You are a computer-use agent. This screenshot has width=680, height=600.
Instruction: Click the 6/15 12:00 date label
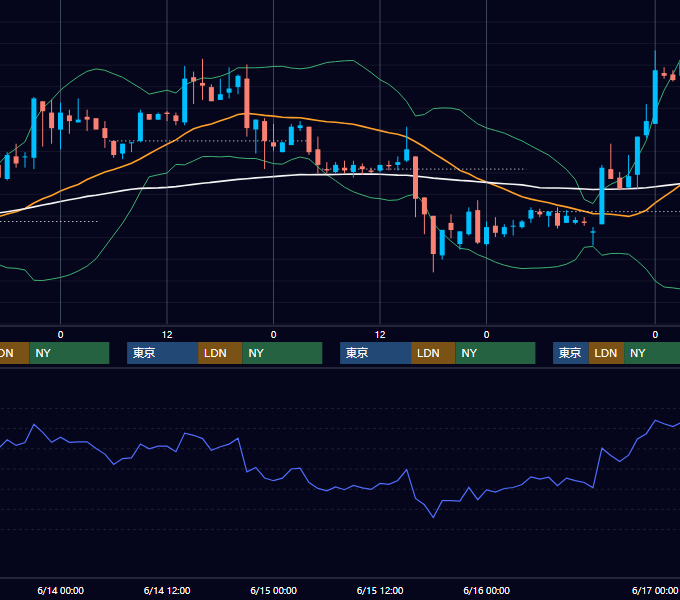coord(380,590)
